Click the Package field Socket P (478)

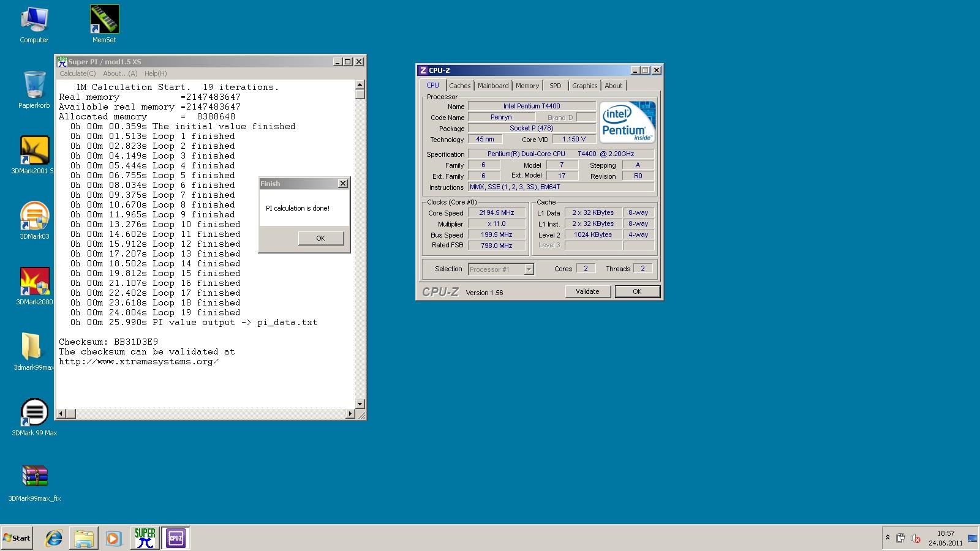pyautogui.click(x=532, y=128)
